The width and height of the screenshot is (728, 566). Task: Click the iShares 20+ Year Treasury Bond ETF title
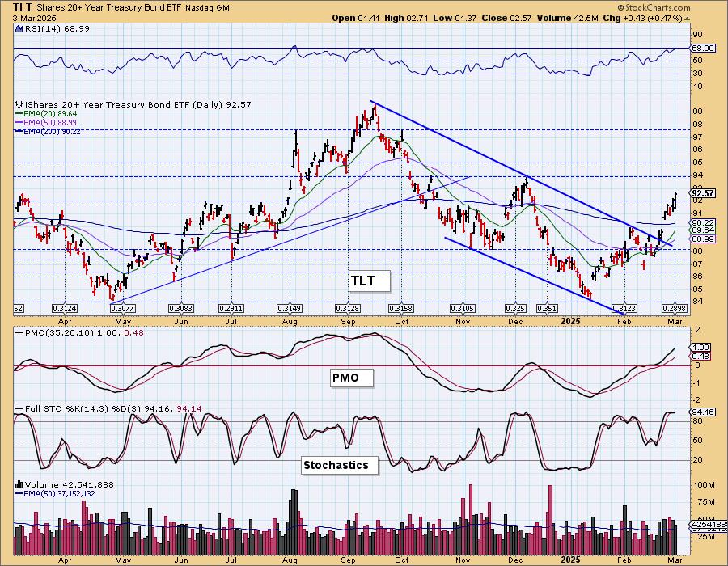(108, 8)
